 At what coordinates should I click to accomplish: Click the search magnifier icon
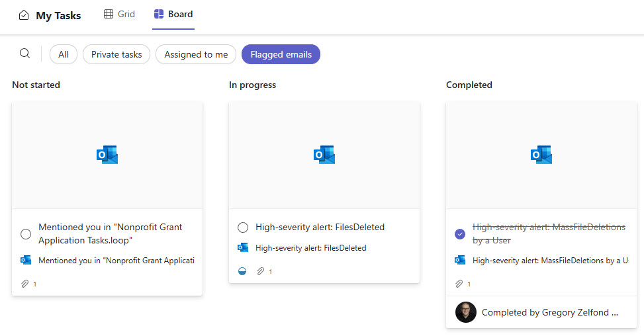(x=24, y=54)
